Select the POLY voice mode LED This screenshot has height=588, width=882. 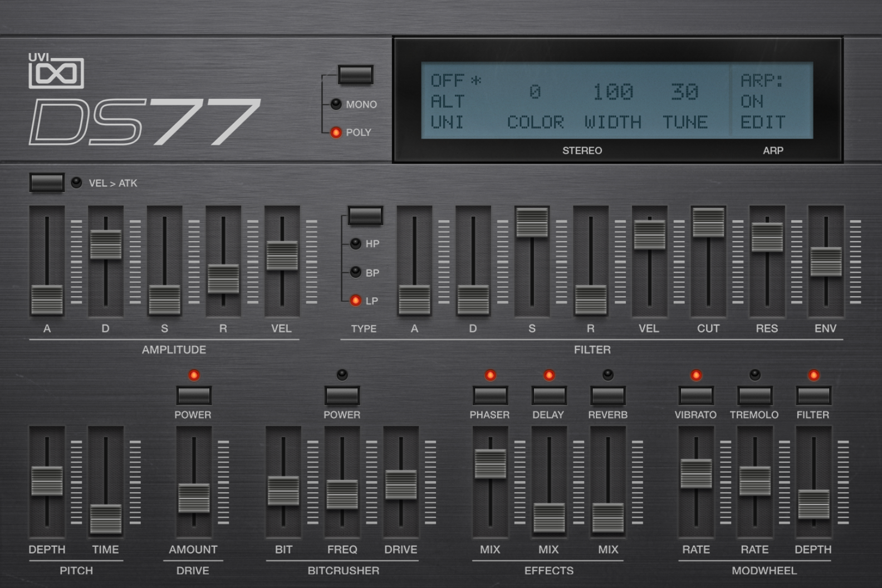click(x=336, y=133)
